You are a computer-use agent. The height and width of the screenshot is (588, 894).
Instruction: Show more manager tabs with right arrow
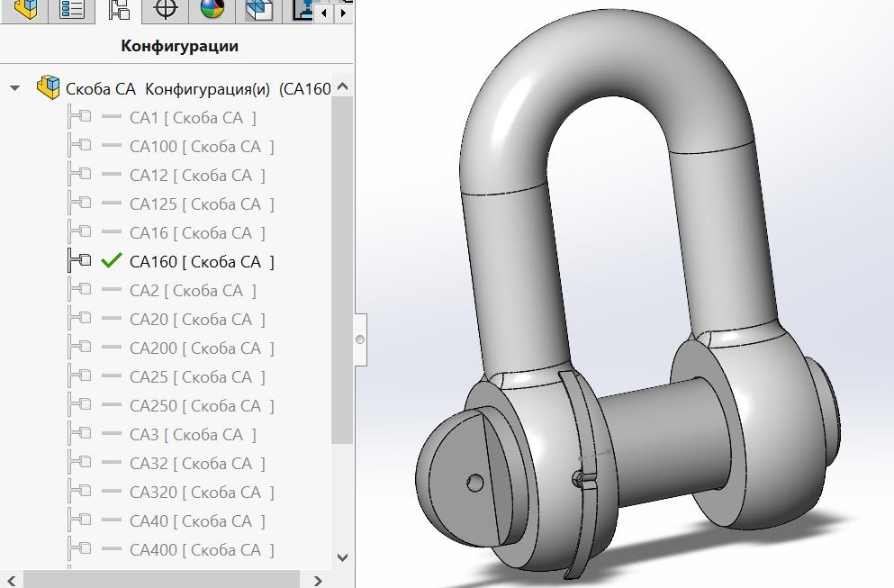pyautogui.click(x=343, y=13)
